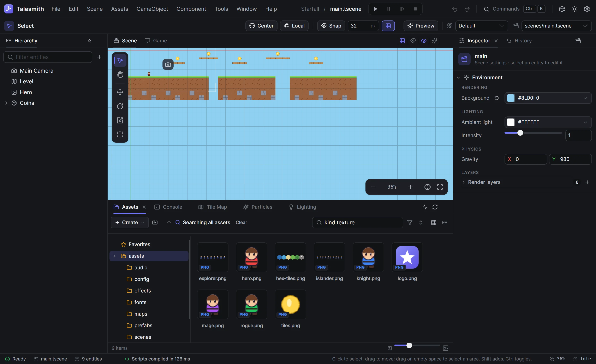
Task: Select the Rect marquee tool
Action: pos(120,134)
